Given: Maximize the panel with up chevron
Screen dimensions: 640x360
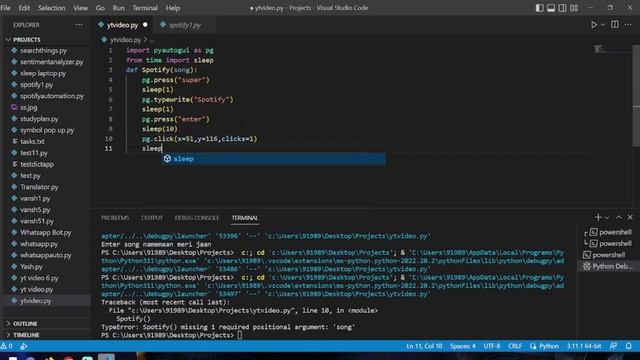Looking at the screenshot, I should (619, 218).
